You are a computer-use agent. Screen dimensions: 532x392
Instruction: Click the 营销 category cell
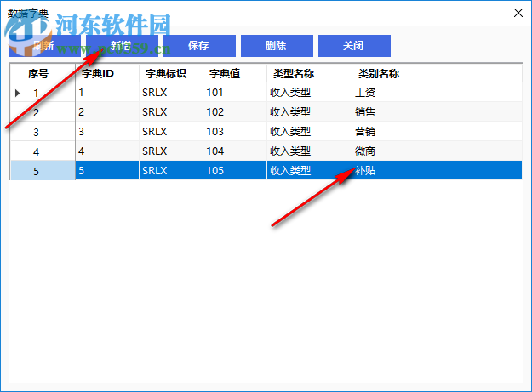437,132
